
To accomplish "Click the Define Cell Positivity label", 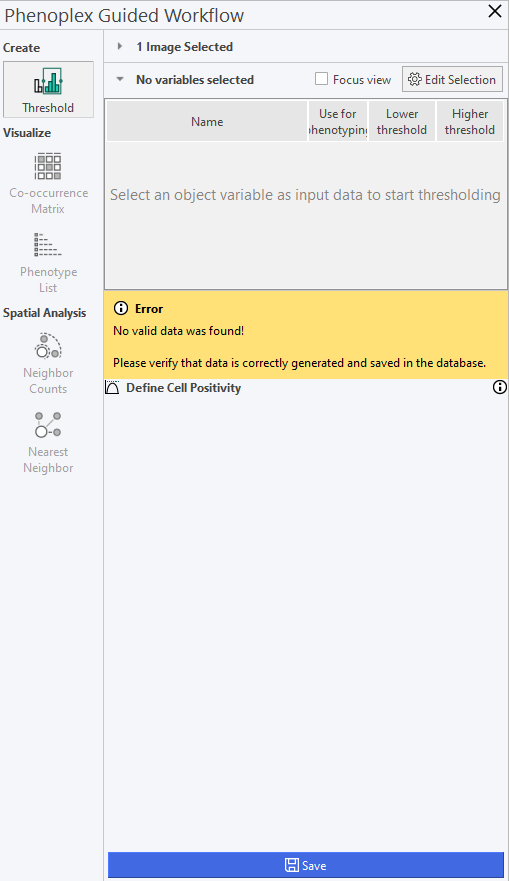I will 184,388.
